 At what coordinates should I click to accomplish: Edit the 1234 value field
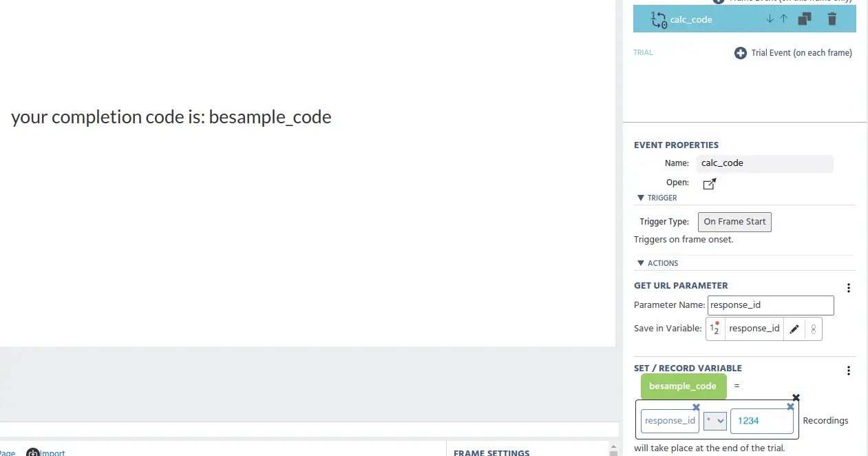(761, 421)
